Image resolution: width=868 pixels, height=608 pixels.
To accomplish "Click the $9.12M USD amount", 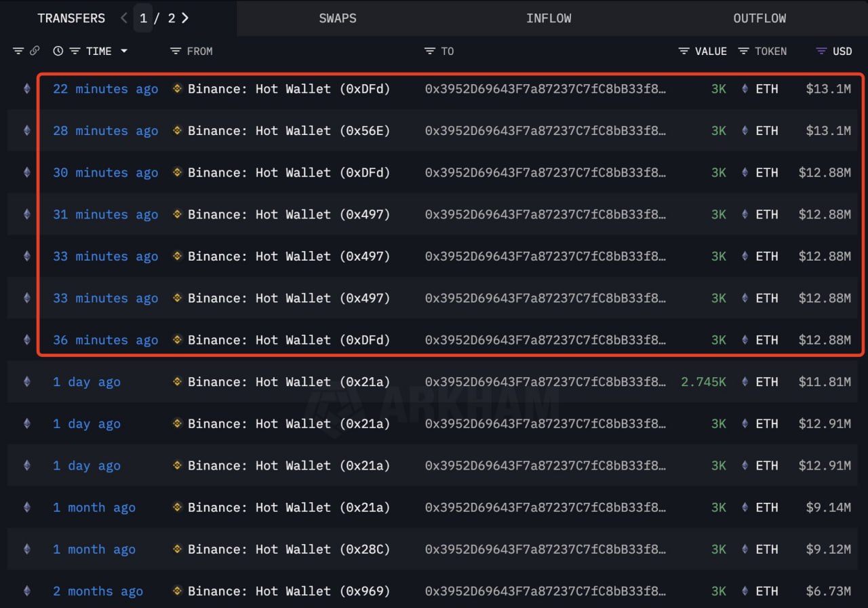I will point(828,549).
